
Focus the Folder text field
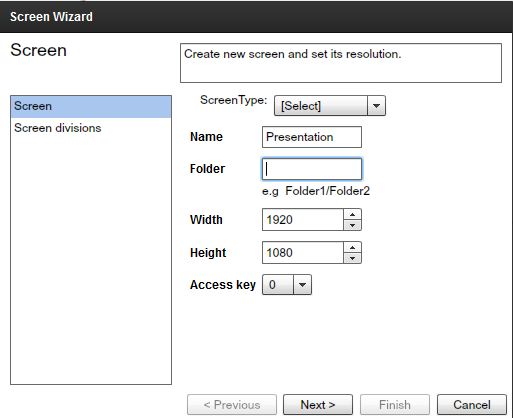tap(312, 169)
